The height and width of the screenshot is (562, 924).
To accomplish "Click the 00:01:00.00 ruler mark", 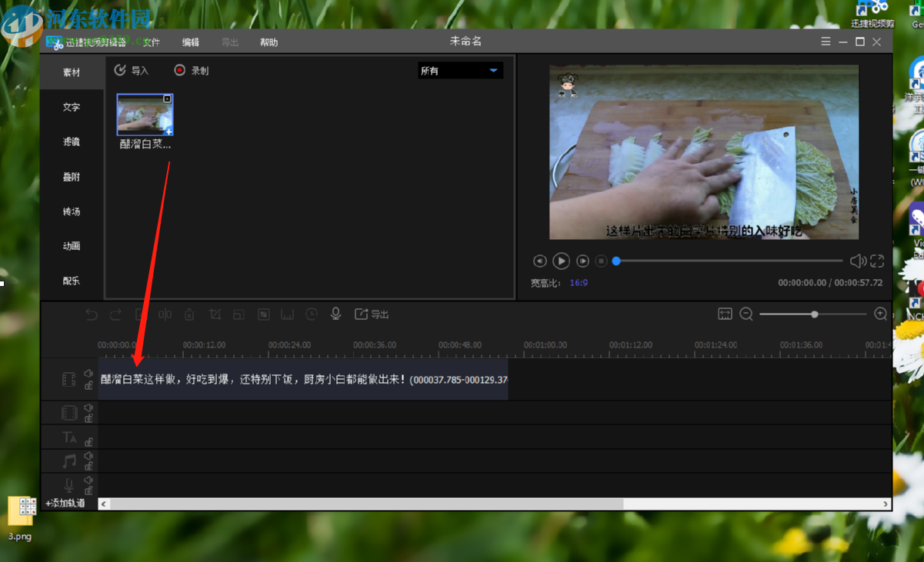I will tap(545, 345).
